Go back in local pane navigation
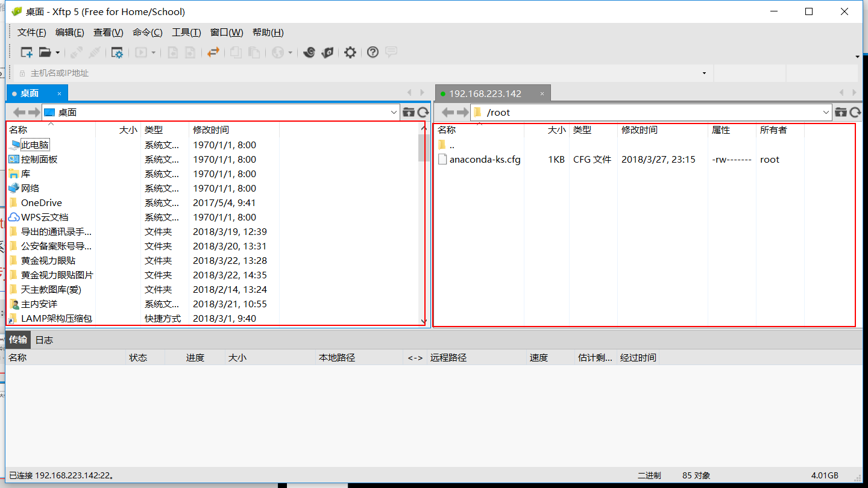The image size is (868, 488). tap(19, 112)
